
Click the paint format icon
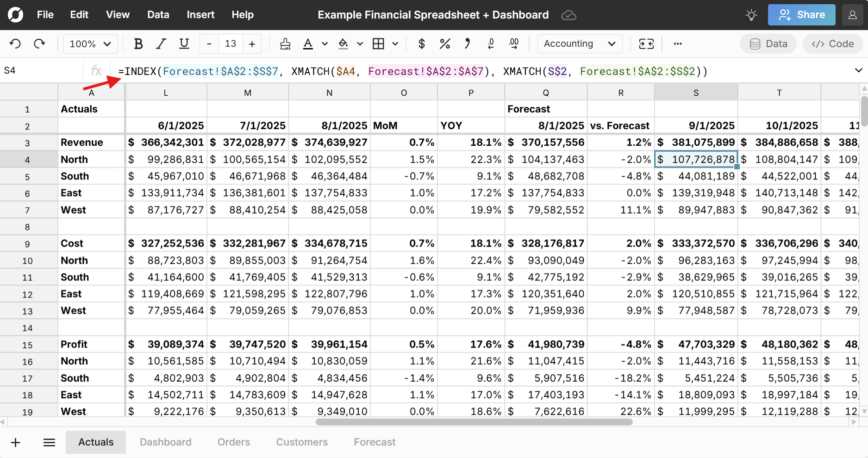(285, 43)
